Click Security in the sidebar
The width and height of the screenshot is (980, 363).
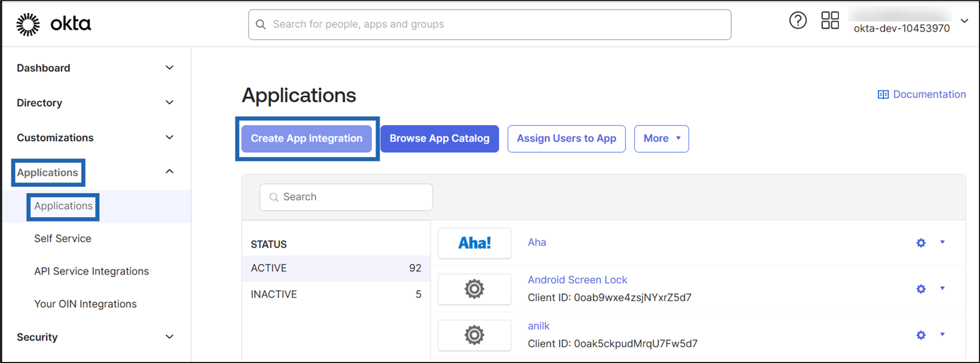[x=37, y=337]
